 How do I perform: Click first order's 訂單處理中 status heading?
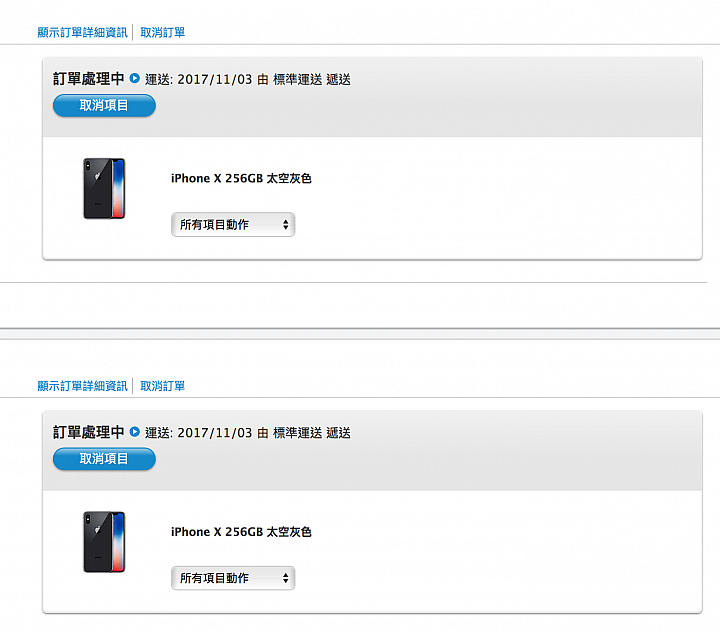coord(89,79)
